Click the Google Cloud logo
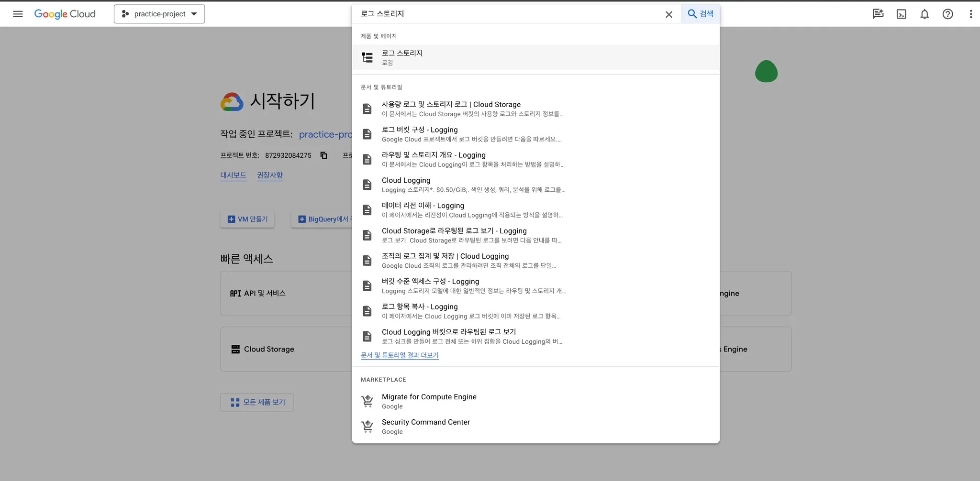Viewport: 980px width, 481px height. click(65, 14)
